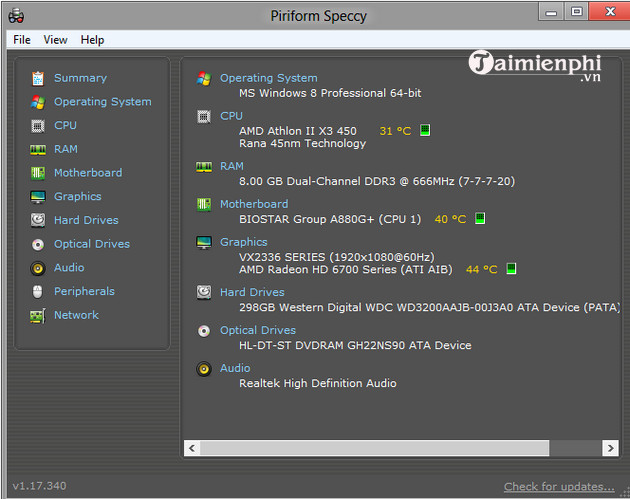Viewport: 630px width, 499px height.
Task: Click the Audio heading link in summary
Action: 235,368
